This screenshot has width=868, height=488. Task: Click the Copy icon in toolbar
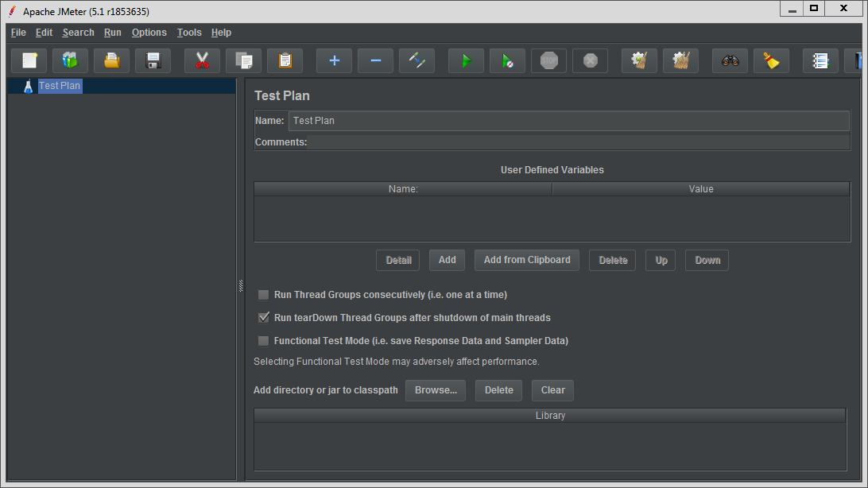[x=243, y=60]
